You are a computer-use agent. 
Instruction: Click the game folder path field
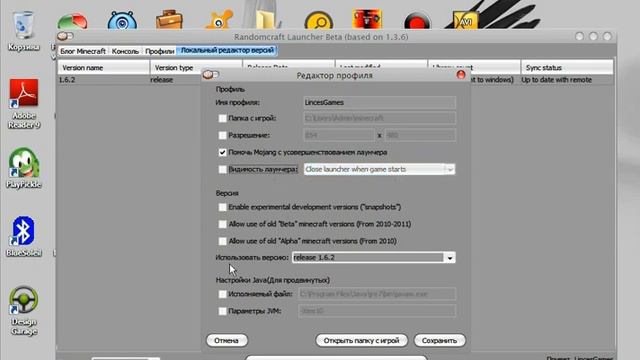click(380, 118)
